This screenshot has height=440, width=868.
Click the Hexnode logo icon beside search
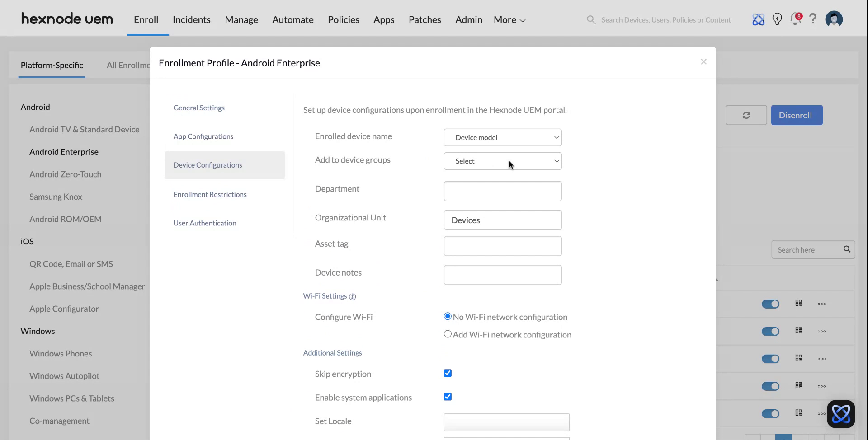tap(759, 19)
